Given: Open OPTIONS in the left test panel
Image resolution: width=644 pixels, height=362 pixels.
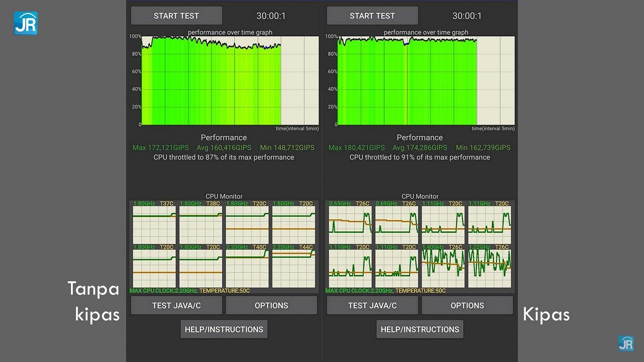Looking at the screenshot, I should pyautogui.click(x=271, y=305).
